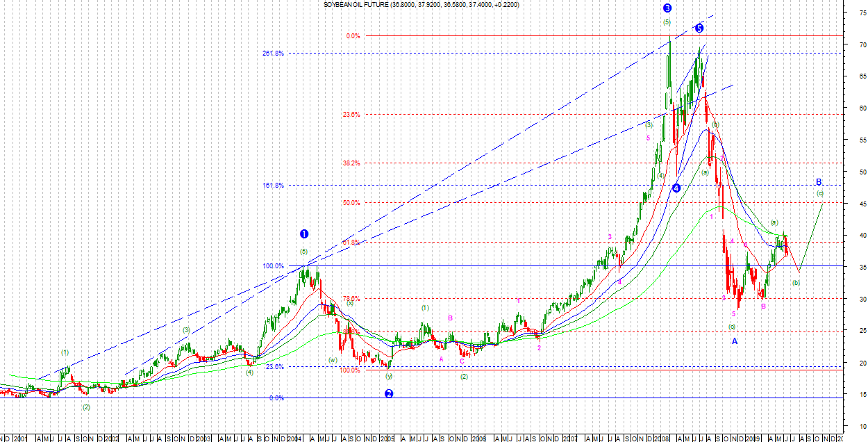This screenshot has width=868, height=442.
Task: Select the red 61.8% retracement label
Action: [x=351, y=243]
